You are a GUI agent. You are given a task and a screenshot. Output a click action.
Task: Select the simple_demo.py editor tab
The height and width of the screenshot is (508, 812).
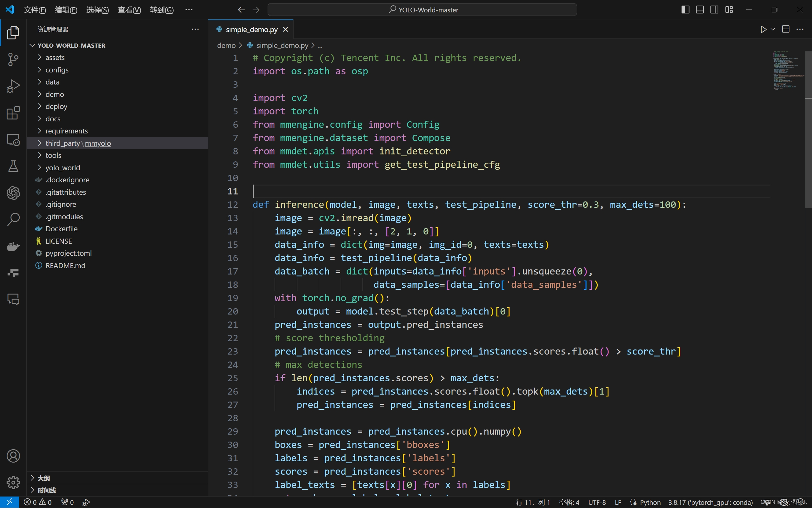[251, 30]
